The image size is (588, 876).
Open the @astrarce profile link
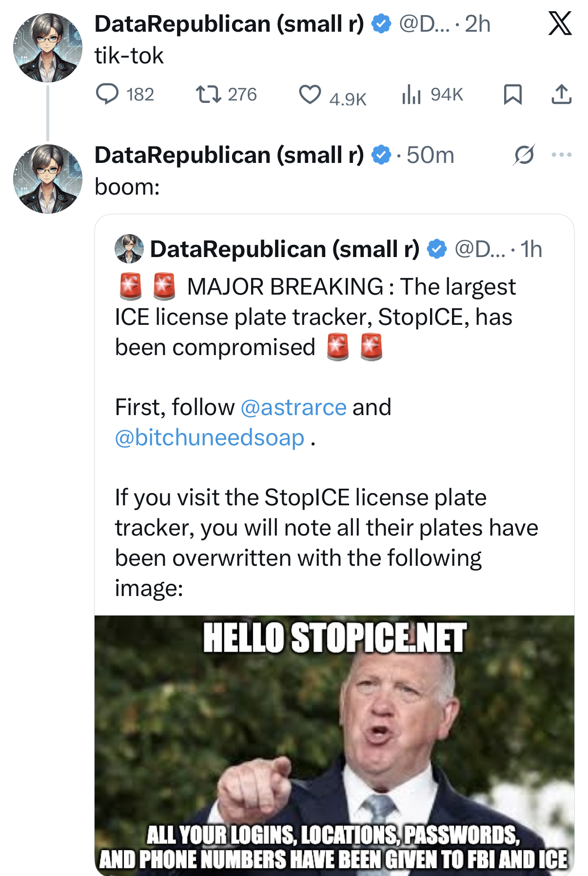tap(294, 407)
